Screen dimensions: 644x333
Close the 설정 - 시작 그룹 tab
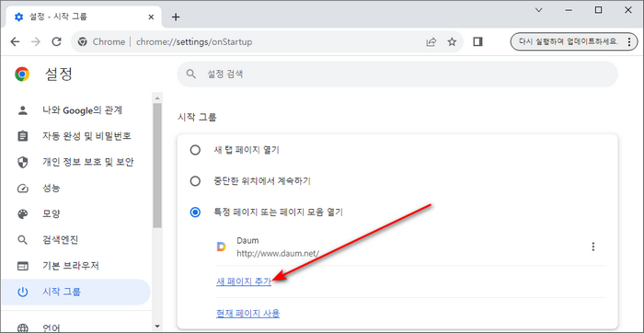click(151, 17)
